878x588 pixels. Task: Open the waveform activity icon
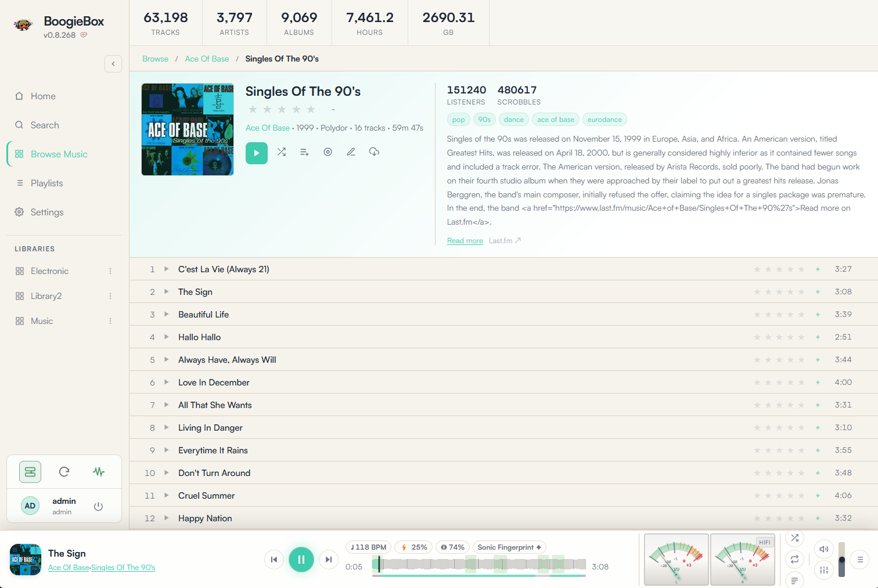click(x=99, y=472)
